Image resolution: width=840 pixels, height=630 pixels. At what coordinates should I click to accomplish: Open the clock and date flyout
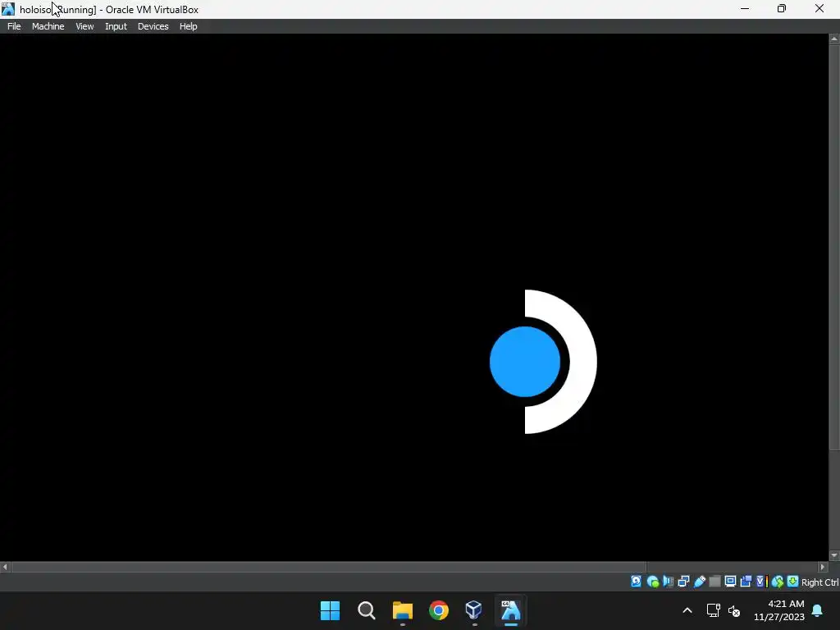pyautogui.click(x=779, y=610)
